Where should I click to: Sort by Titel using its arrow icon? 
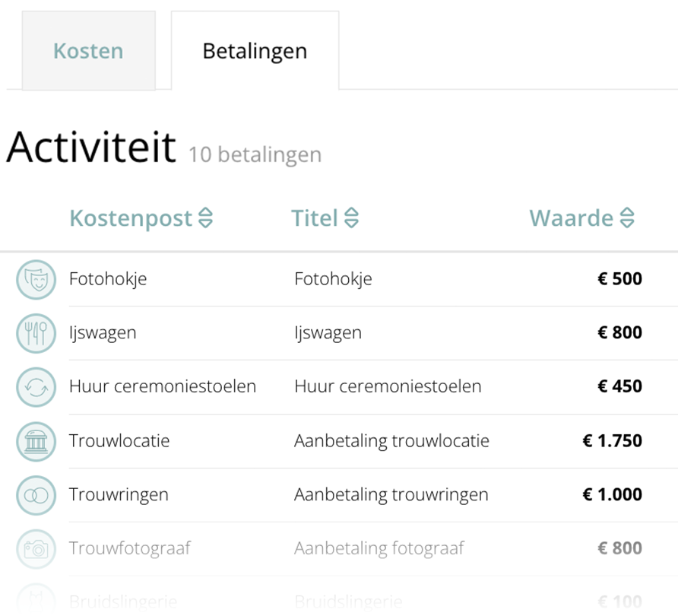coord(351,219)
